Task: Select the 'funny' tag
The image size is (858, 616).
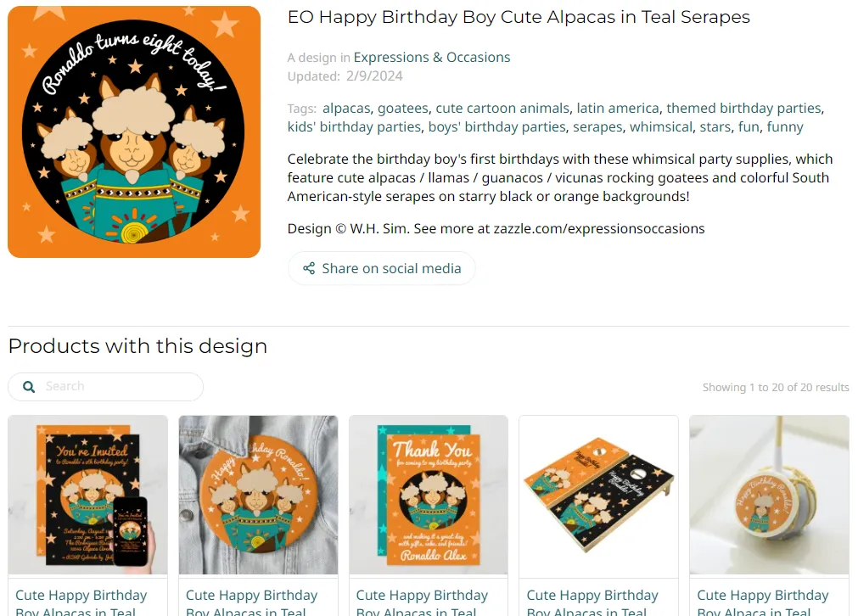Action: pos(785,127)
